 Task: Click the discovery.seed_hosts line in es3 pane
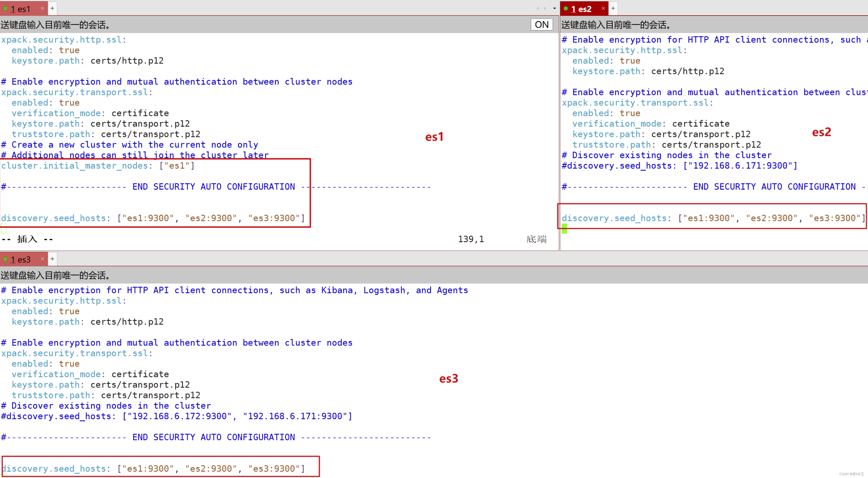pos(152,468)
